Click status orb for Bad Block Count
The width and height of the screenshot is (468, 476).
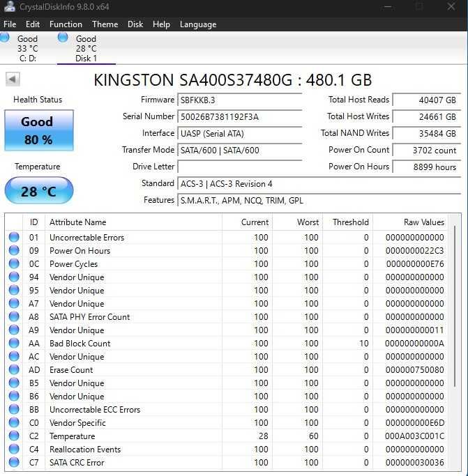[14, 343]
